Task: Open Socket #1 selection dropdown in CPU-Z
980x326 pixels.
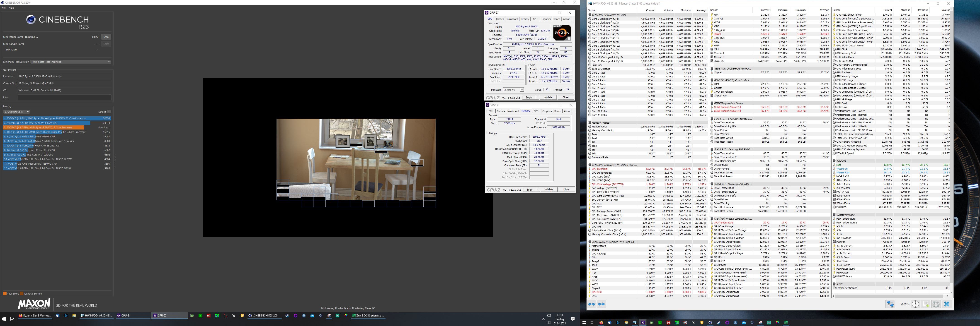Action: click(513, 90)
